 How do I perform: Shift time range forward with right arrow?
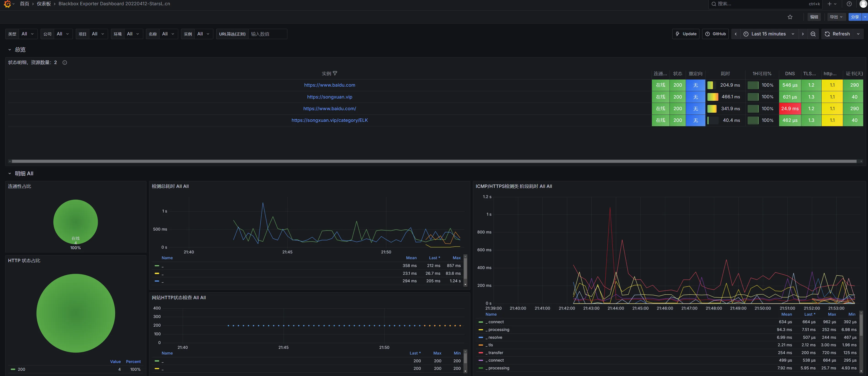tap(803, 34)
